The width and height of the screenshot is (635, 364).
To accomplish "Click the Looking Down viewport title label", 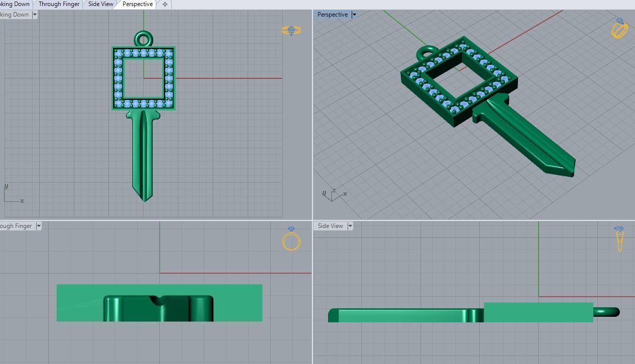I will pos(15,15).
